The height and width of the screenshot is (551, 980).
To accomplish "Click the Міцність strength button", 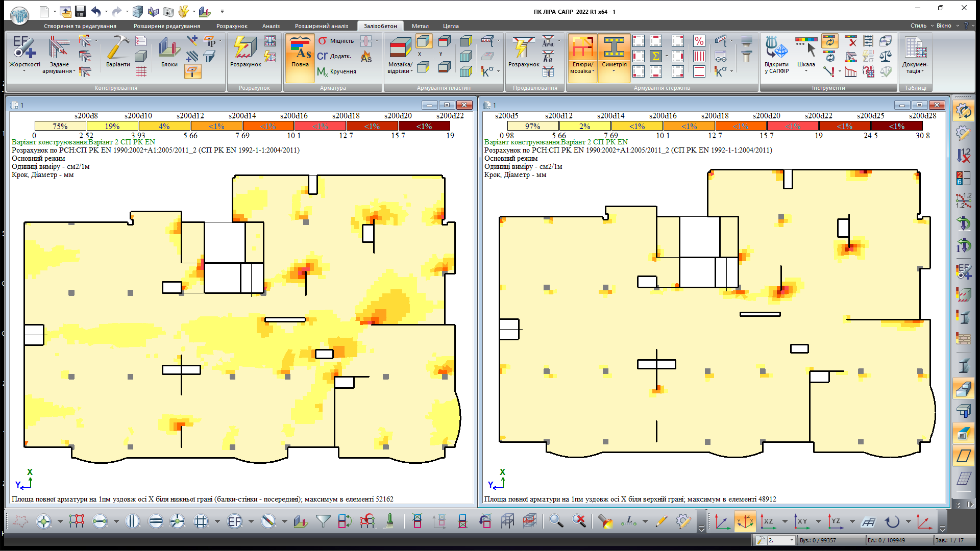I will 336,41.
